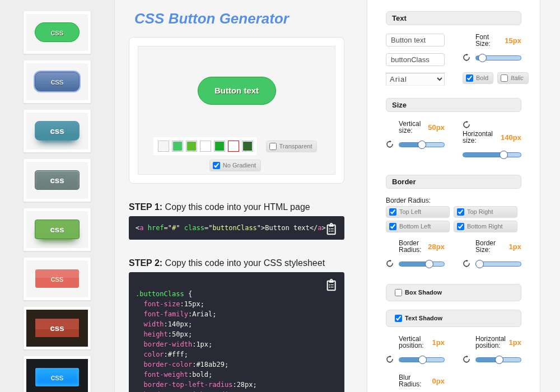Image resolution: width=560 pixels, height=392 pixels.
Task: Select the blue rounded CSS button preset
Action: click(57, 82)
